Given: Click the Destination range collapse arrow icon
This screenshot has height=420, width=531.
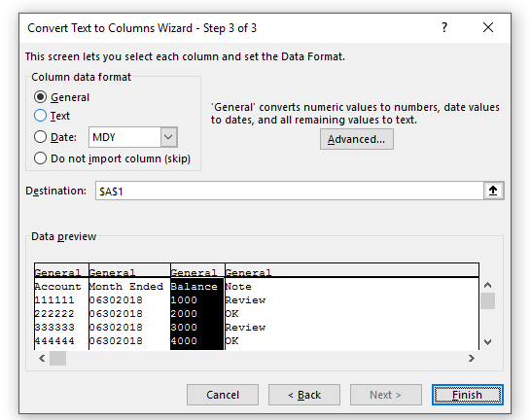Looking at the screenshot, I should pyautogui.click(x=493, y=191).
